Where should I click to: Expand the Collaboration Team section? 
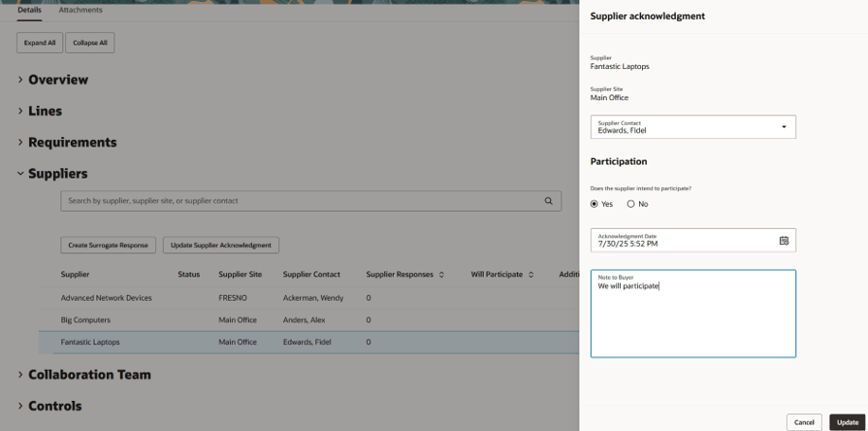[20, 375]
